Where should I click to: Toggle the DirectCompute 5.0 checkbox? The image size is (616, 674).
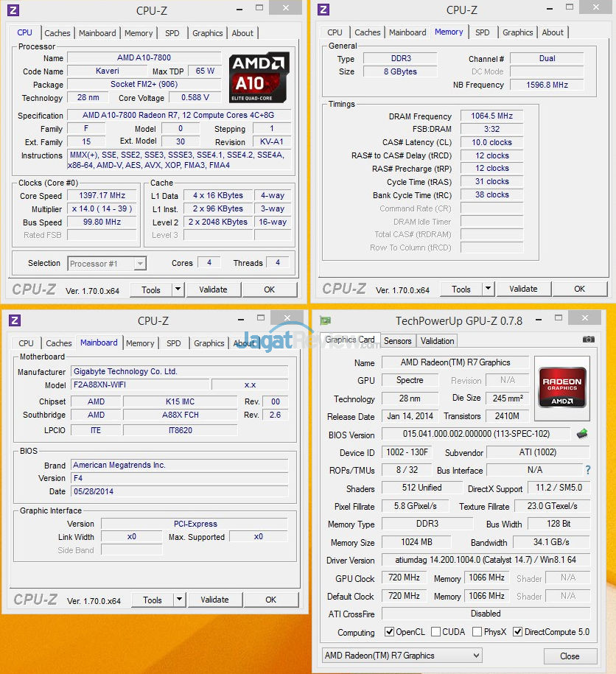[x=517, y=632]
